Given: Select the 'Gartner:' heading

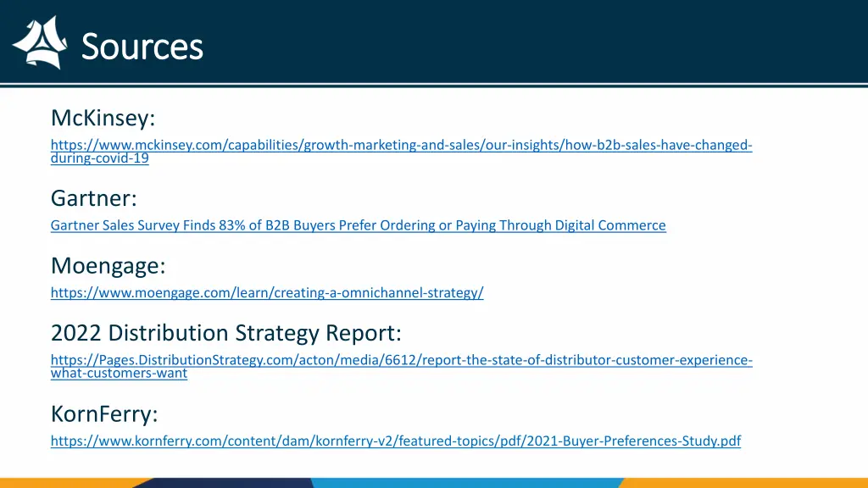Looking at the screenshot, I should (93, 198).
